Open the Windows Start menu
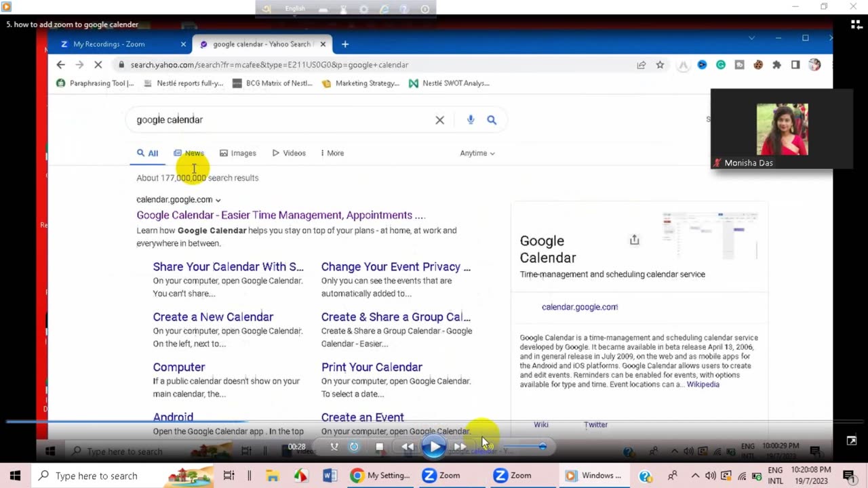 click(x=15, y=476)
